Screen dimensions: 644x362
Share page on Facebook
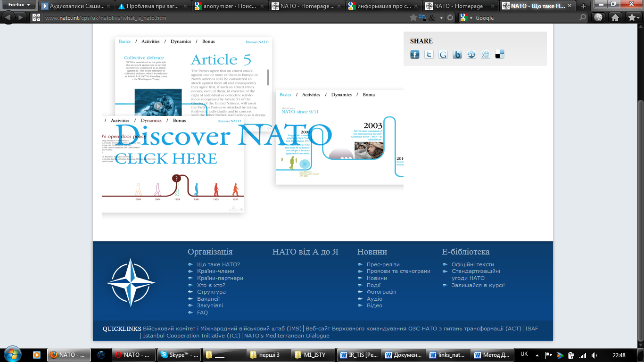pos(415,55)
